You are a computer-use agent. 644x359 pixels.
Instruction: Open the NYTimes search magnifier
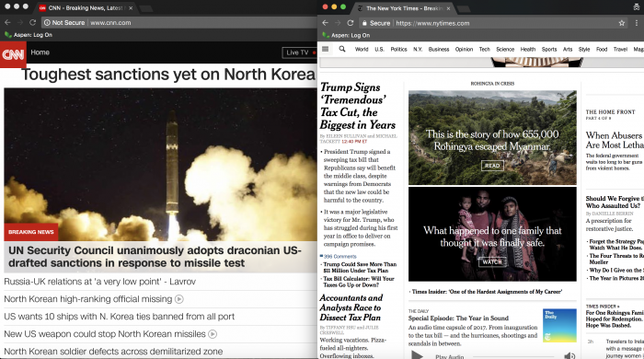342,50
